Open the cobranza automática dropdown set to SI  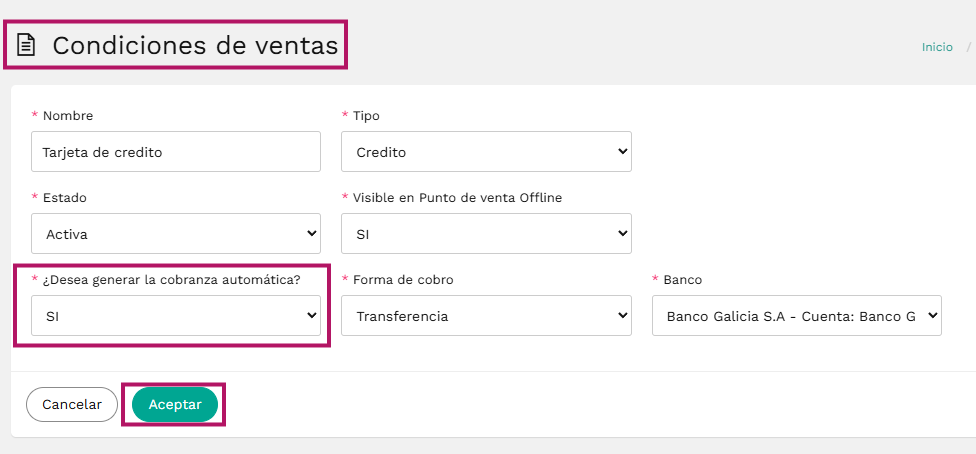click(x=176, y=316)
